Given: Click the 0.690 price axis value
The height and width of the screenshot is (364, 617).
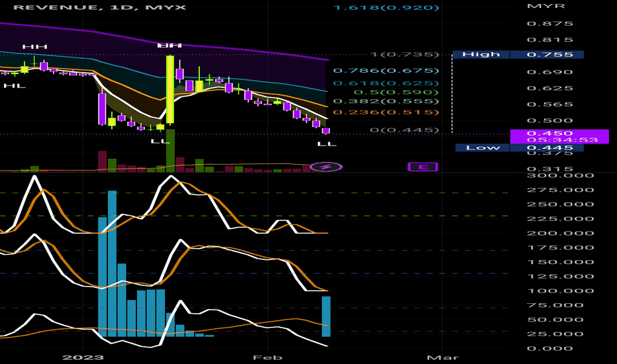Looking at the screenshot, I should (x=549, y=72).
